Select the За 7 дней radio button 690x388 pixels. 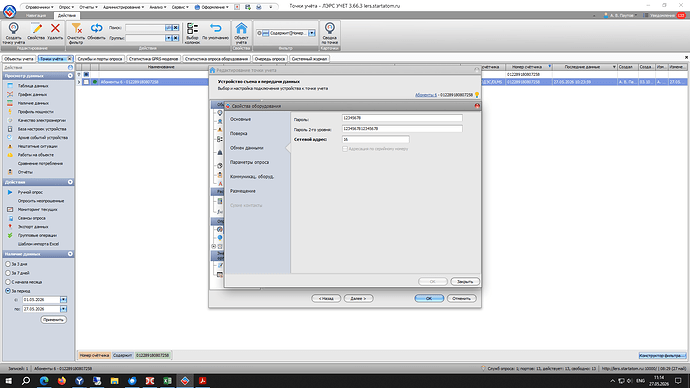(8, 273)
